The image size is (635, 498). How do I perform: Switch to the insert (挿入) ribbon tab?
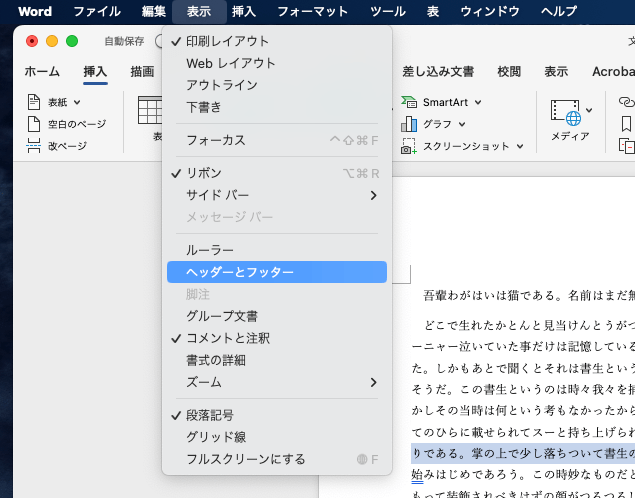click(95, 72)
